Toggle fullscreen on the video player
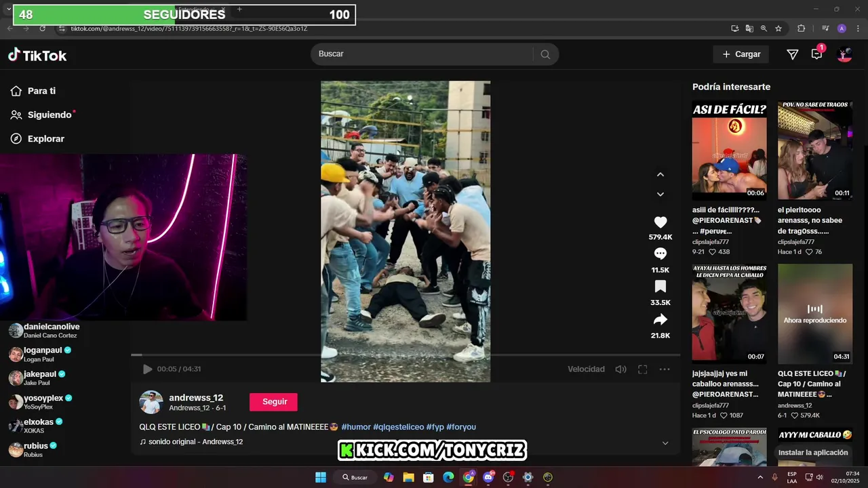Screen dimensions: 868x488 point(642,369)
